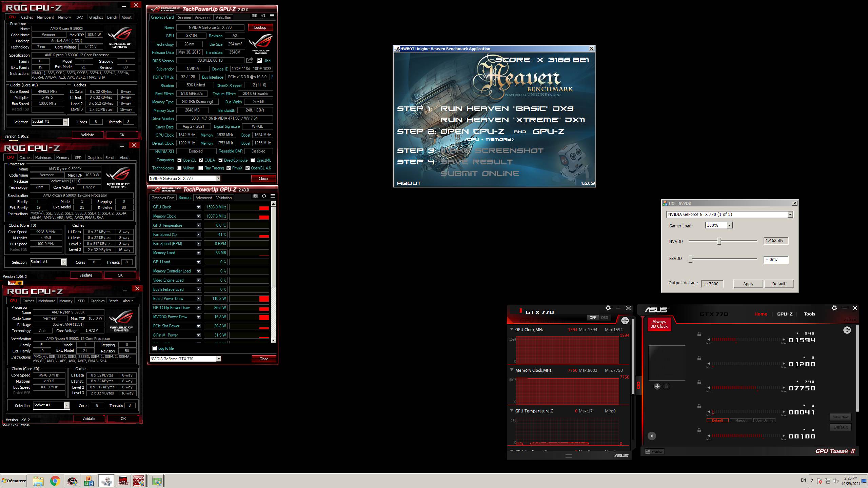Click Apply in the HOF_NVVDD window
The width and height of the screenshot is (868, 488).
(x=748, y=284)
